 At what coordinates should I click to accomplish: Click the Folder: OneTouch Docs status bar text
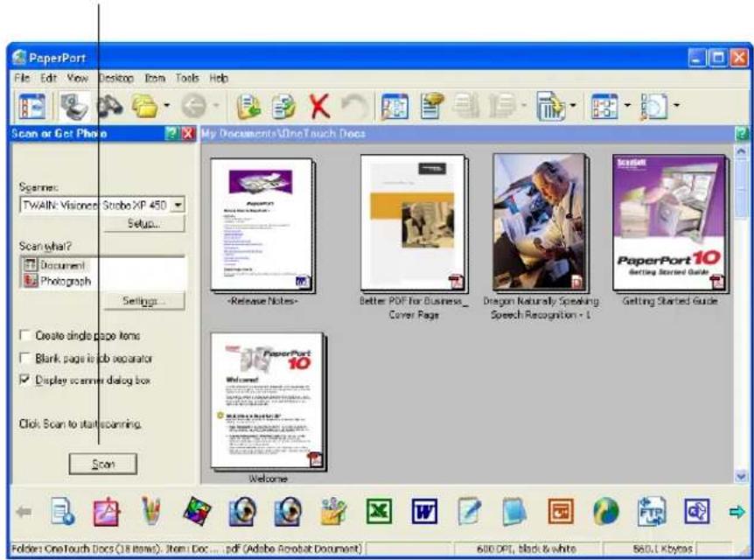pos(186,549)
